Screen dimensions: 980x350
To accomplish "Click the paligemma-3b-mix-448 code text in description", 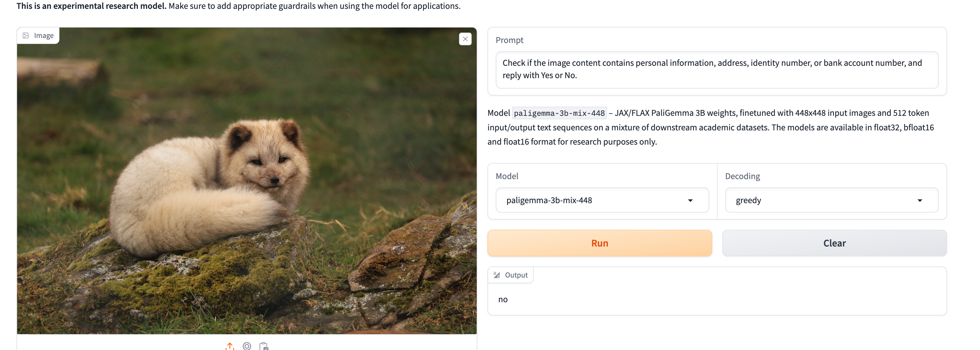I will [559, 113].
